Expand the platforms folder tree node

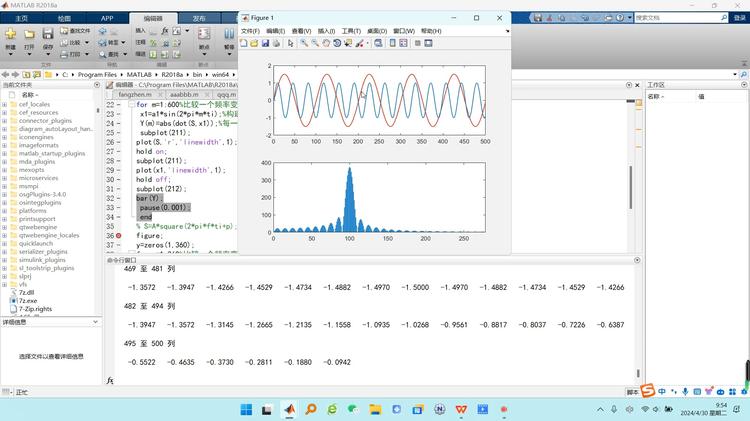click(4, 211)
